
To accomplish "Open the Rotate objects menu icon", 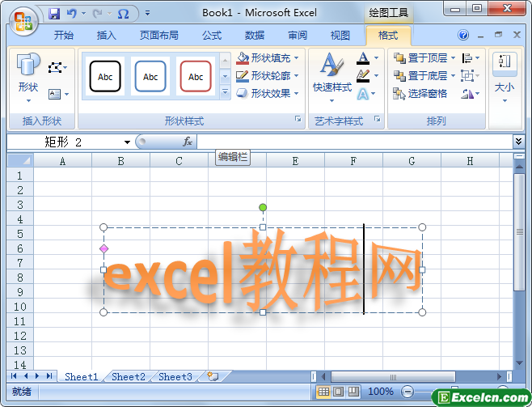I will click(471, 93).
